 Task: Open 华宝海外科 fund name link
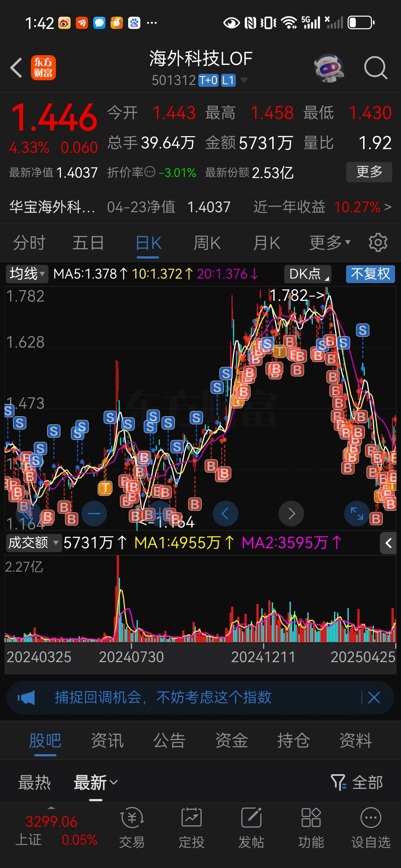pos(52,207)
